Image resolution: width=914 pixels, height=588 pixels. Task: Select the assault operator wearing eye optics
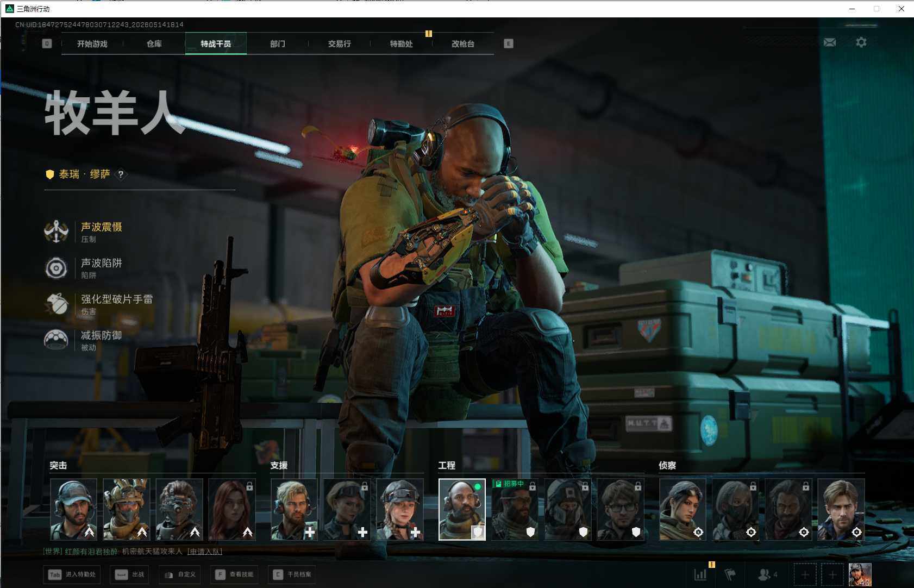(x=179, y=510)
